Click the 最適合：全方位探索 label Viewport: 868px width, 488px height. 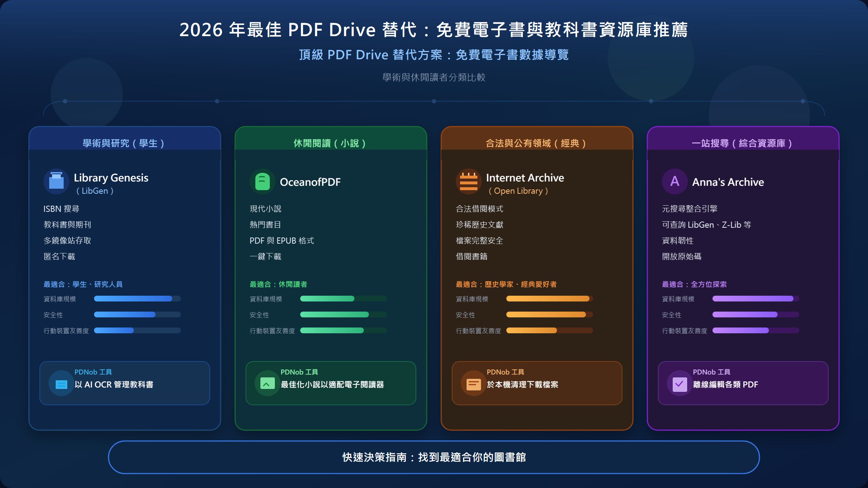coord(694,284)
